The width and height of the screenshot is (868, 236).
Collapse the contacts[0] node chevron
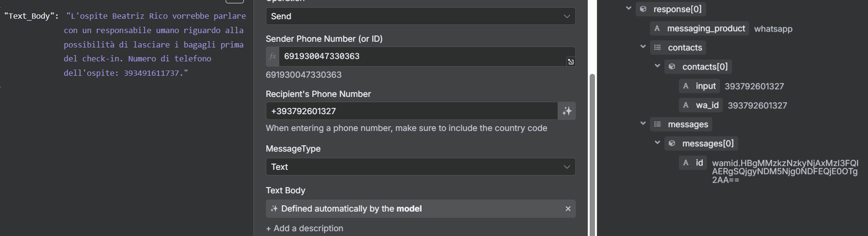coord(657,66)
